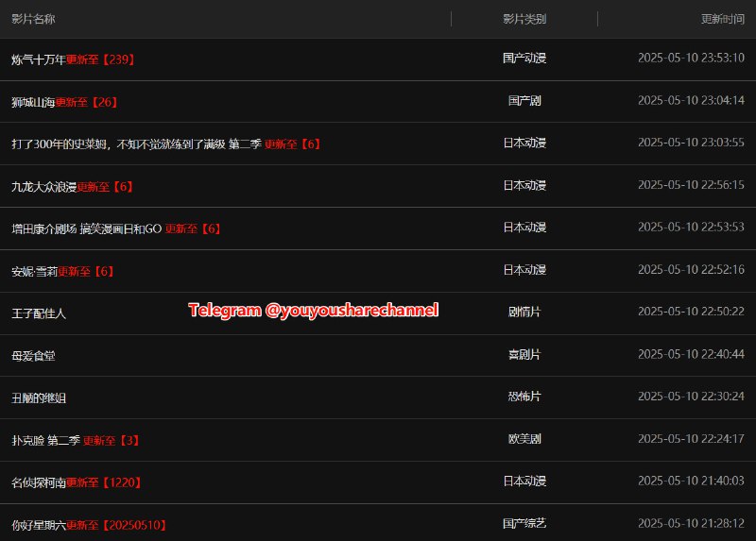The height and width of the screenshot is (541, 756).
Task: Click the 影片名称 column header
Action: coord(33,19)
